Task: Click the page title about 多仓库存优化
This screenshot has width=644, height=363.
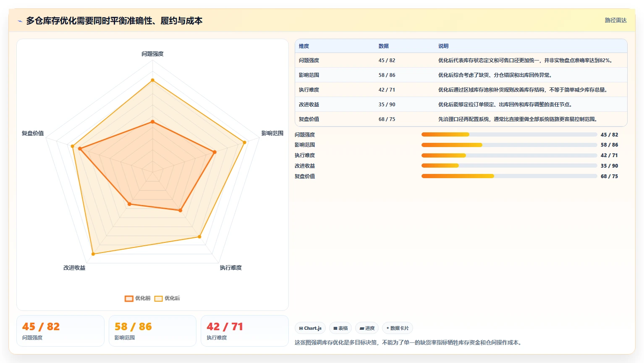Action: coord(114,21)
